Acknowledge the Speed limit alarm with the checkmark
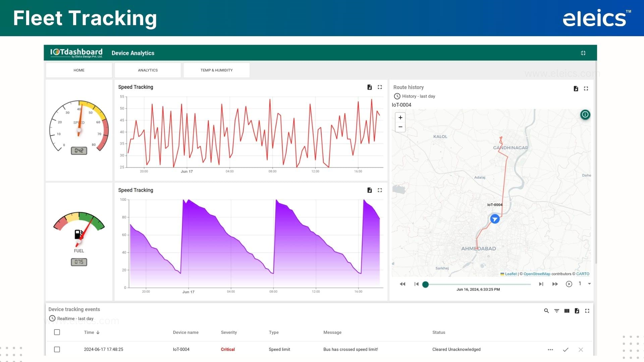 point(566,350)
